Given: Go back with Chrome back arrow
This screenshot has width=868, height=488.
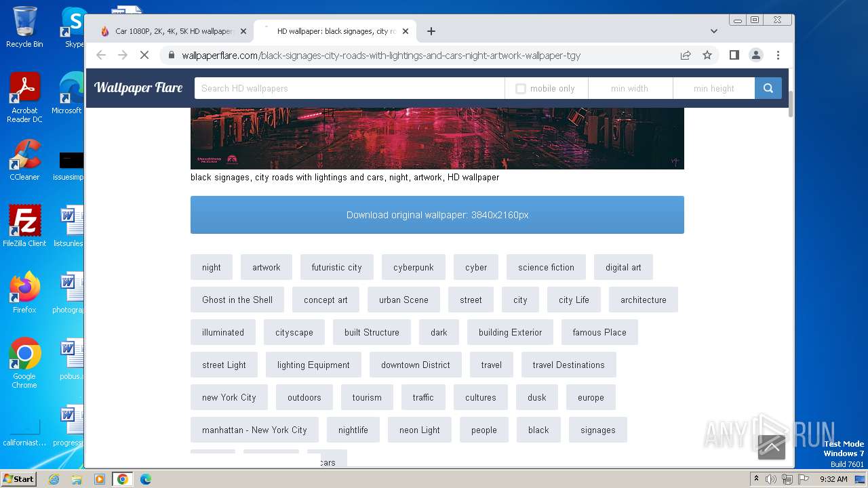Looking at the screenshot, I should pyautogui.click(x=101, y=55).
